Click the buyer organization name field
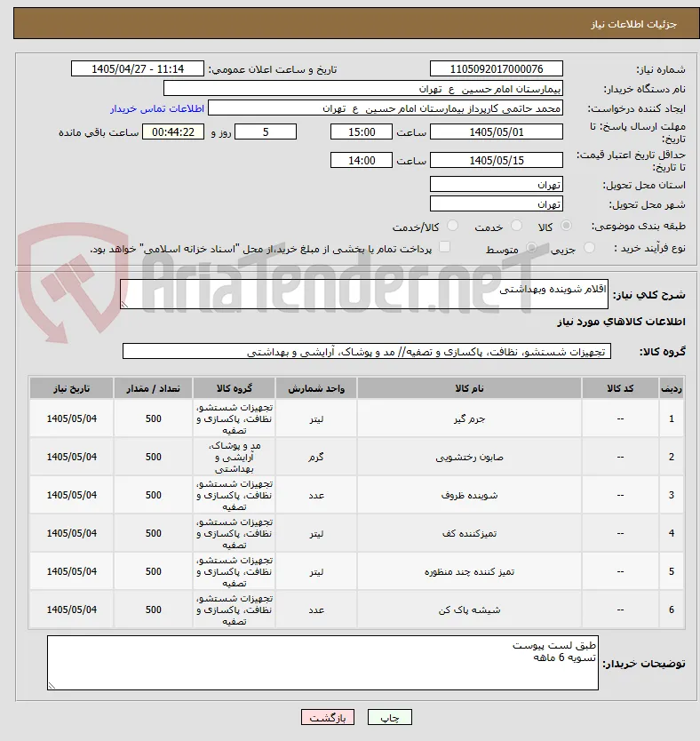The image size is (700, 741). tap(363, 89)
